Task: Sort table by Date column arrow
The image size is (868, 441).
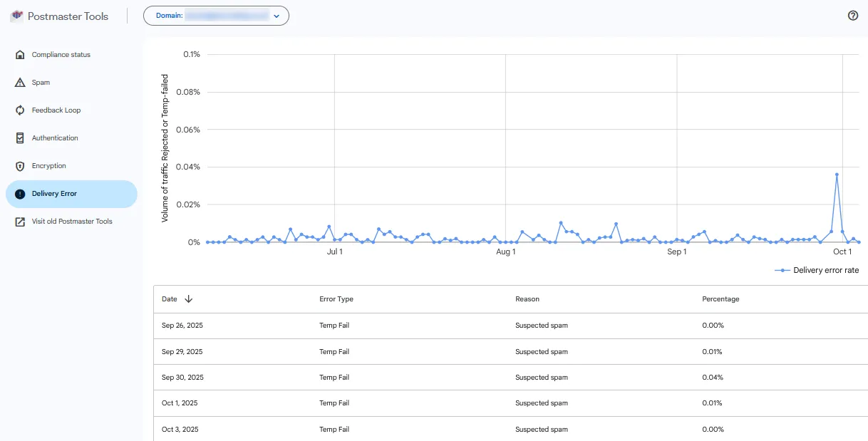Action: pos(188,299)
